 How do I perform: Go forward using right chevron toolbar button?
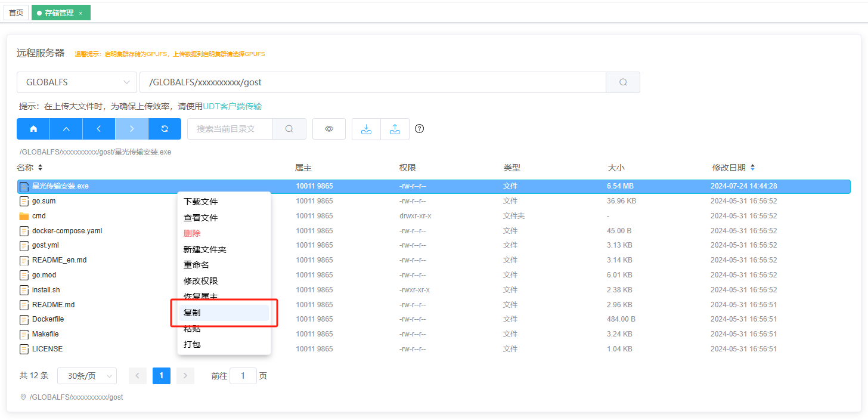tap(132, 129)
